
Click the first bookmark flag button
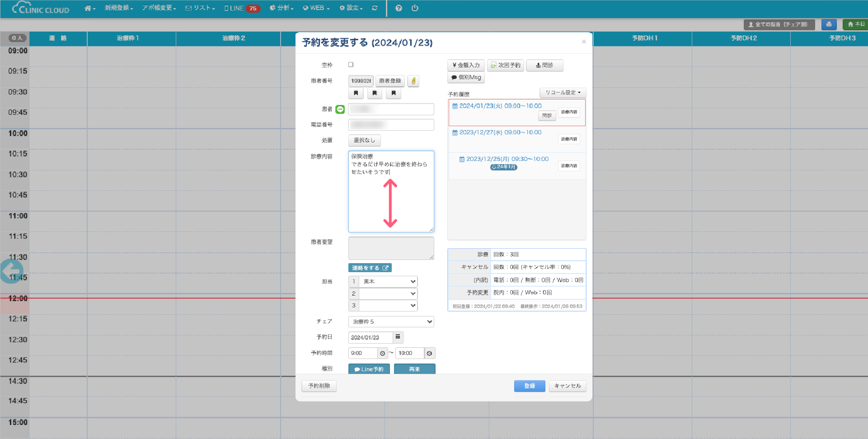(x=356, y=93)
